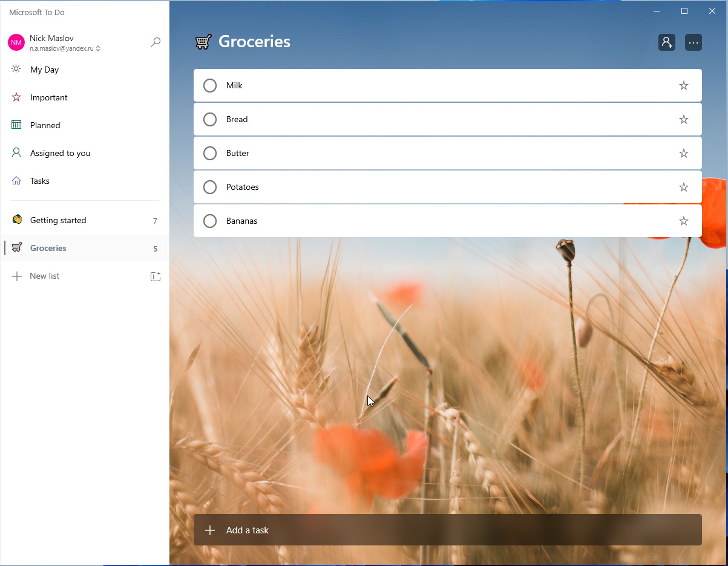The height and width of the screenshot is (566, 728).
Task: Open the Butter task details
Action: tap(448, 153)
